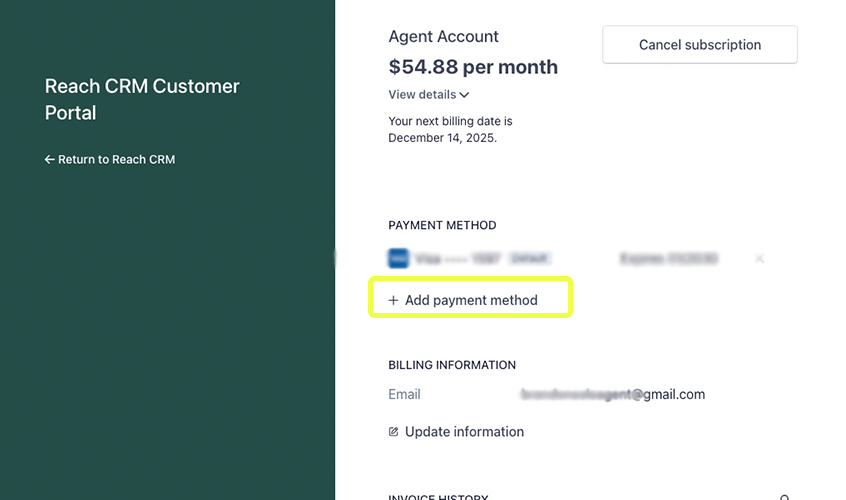Click the back arrow beside Return to Reach CRM
The height and width of the screenshot is (500, 846).
coord(49,160)
